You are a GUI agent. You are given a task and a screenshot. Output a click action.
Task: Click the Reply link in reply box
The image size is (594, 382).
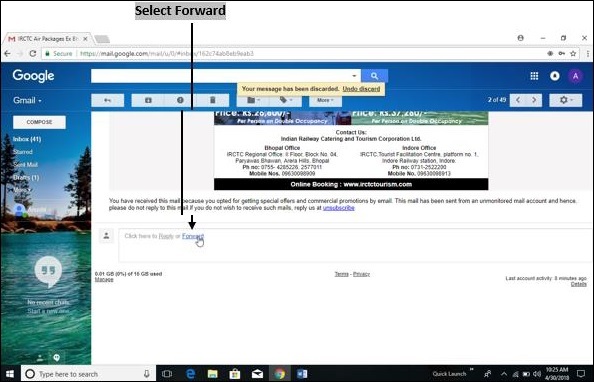click(x=166, y=236)
